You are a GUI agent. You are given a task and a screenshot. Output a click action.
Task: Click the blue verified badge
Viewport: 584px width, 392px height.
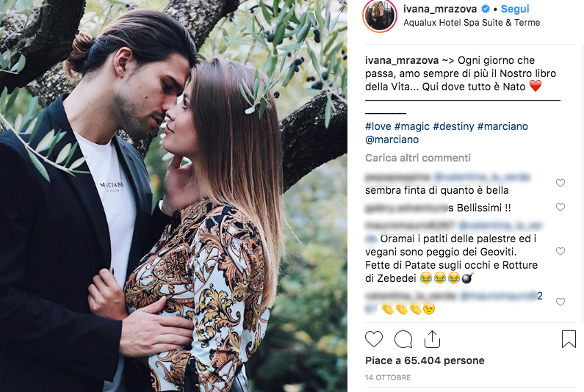[x=486, y=9]
